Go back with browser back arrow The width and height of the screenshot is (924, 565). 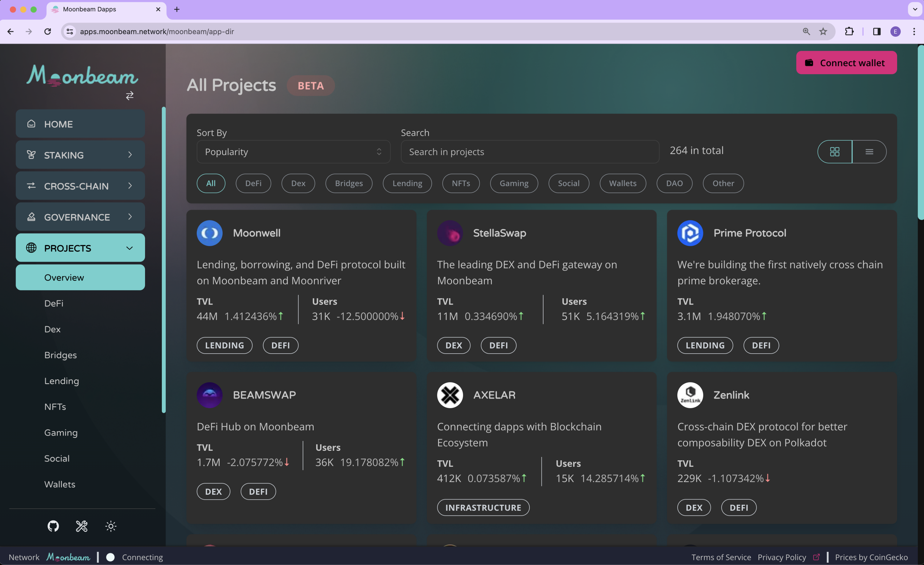point(11,31)
